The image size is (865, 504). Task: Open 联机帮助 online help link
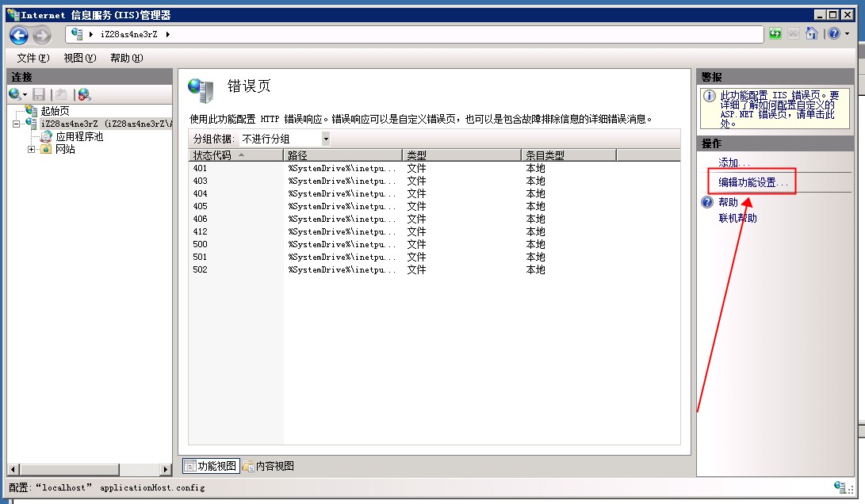tap(737, 218)
